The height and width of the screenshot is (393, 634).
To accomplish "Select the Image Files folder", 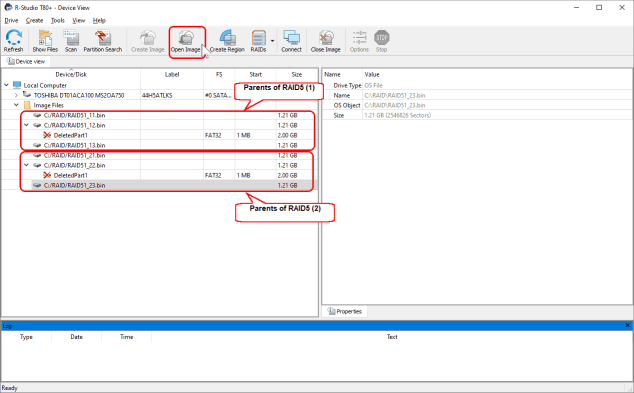I will coord(49,105).
